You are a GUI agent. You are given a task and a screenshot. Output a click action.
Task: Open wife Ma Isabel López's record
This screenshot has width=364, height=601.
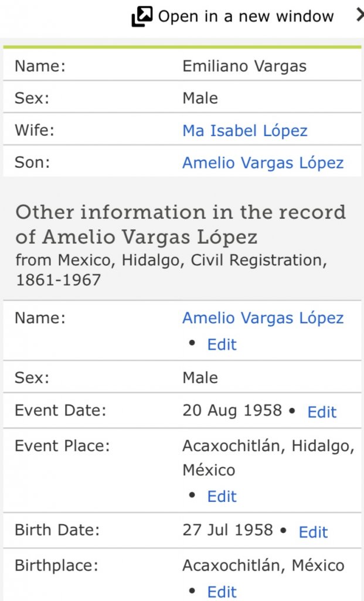coord(244,130)
